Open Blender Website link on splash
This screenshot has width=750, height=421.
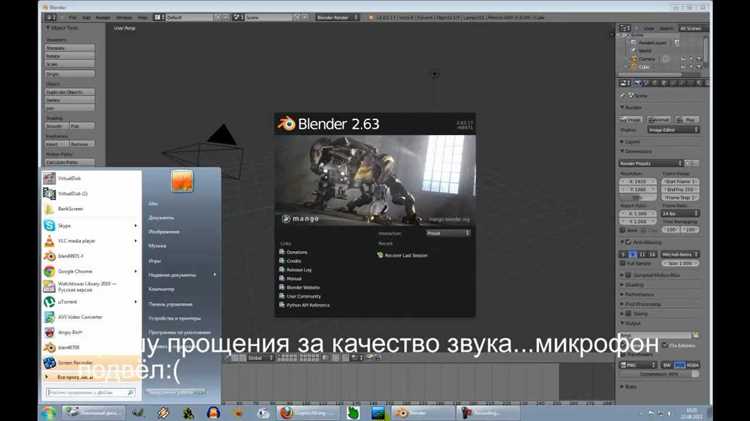coord(303,288)
